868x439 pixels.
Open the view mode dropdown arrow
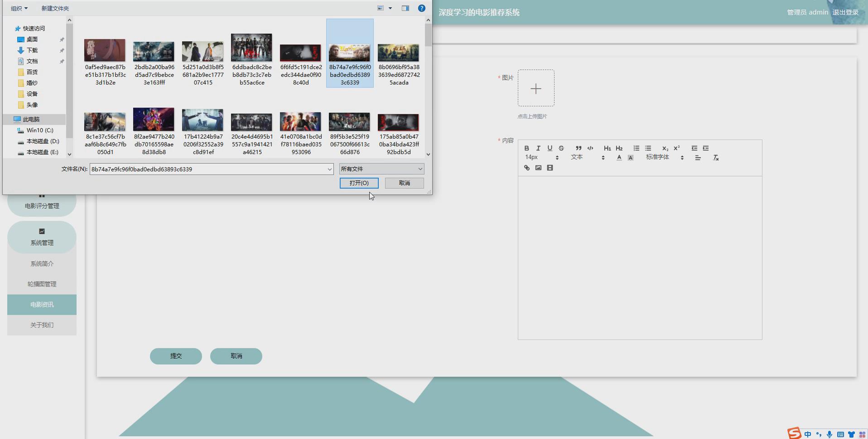[390, 8]
